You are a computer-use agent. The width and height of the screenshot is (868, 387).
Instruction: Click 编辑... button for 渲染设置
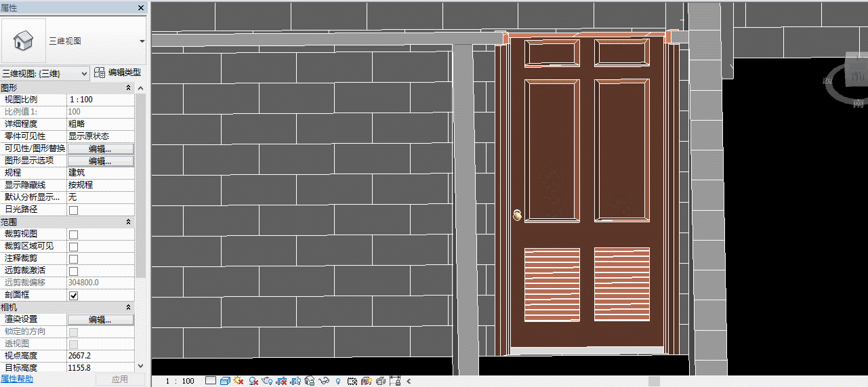point(100,319)
